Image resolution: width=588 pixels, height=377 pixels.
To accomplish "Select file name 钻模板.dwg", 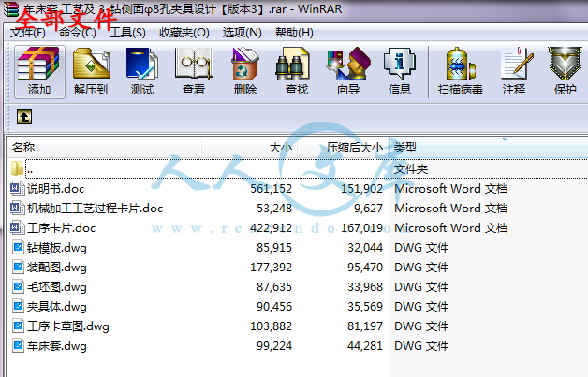I will (56, 248).
